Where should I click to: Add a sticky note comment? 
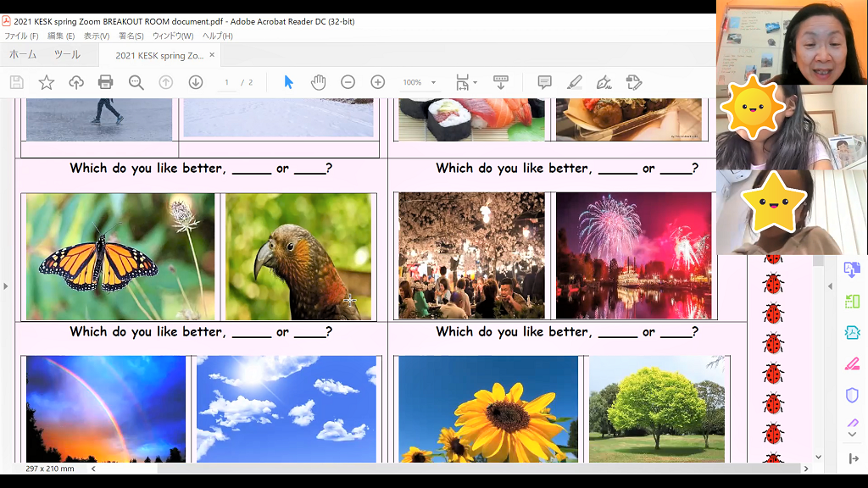[x=545, y=82]
